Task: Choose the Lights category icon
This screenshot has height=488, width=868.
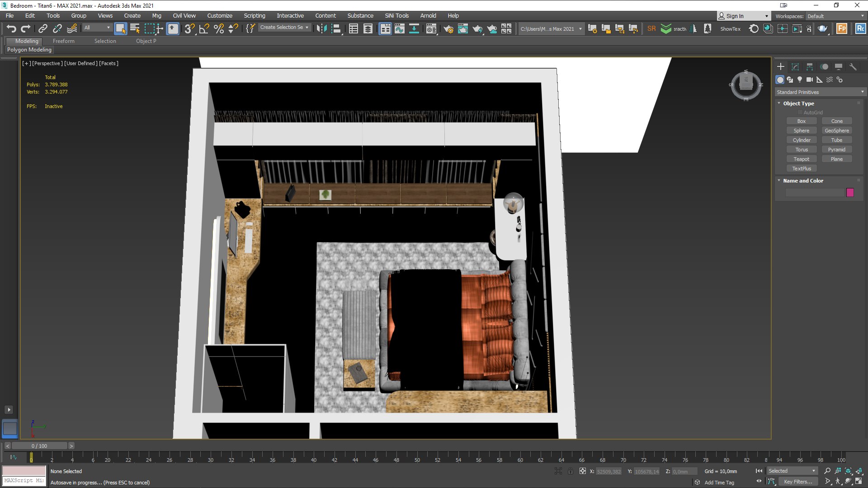Action: pyautogui.click(x=800, y=80)
